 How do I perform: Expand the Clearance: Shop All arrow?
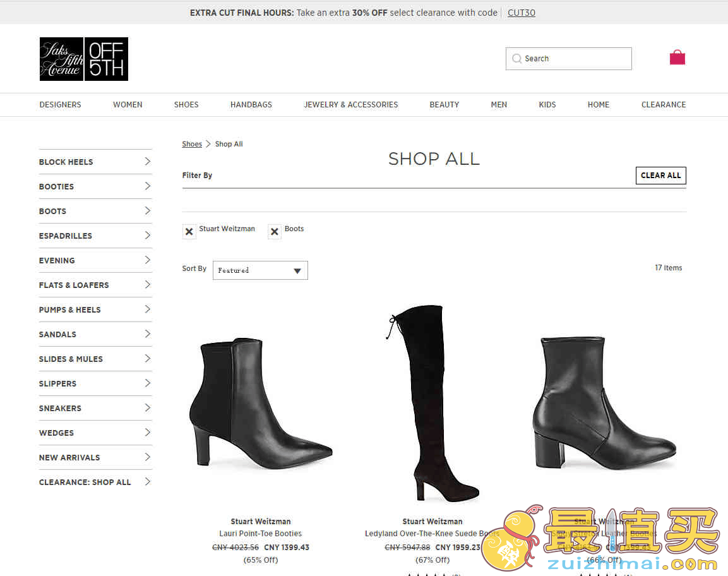tap(148, 482)
